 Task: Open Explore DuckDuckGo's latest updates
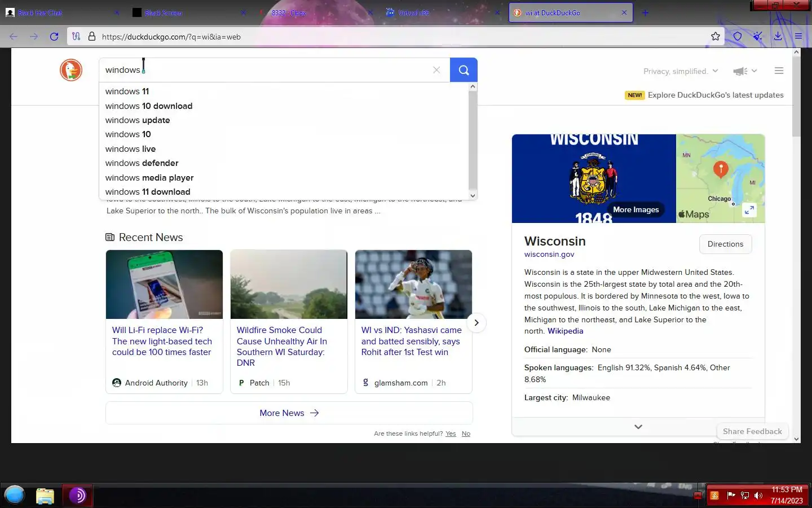point(716,95)
